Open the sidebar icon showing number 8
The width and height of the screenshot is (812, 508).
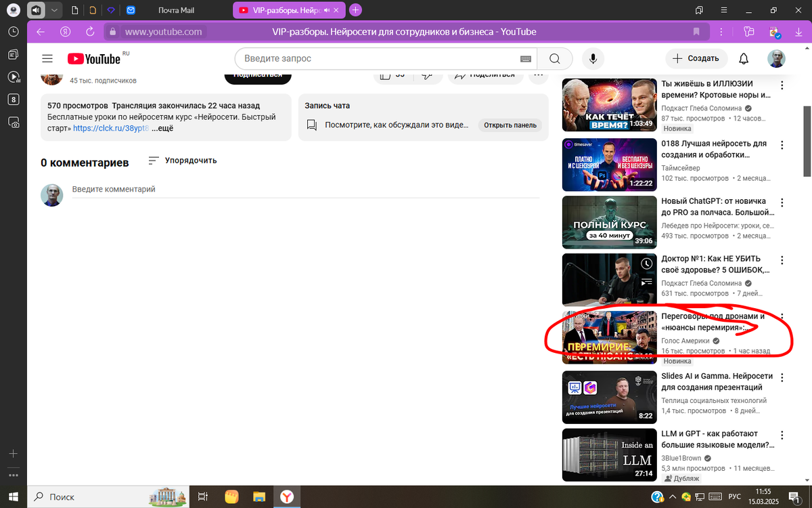13,100
